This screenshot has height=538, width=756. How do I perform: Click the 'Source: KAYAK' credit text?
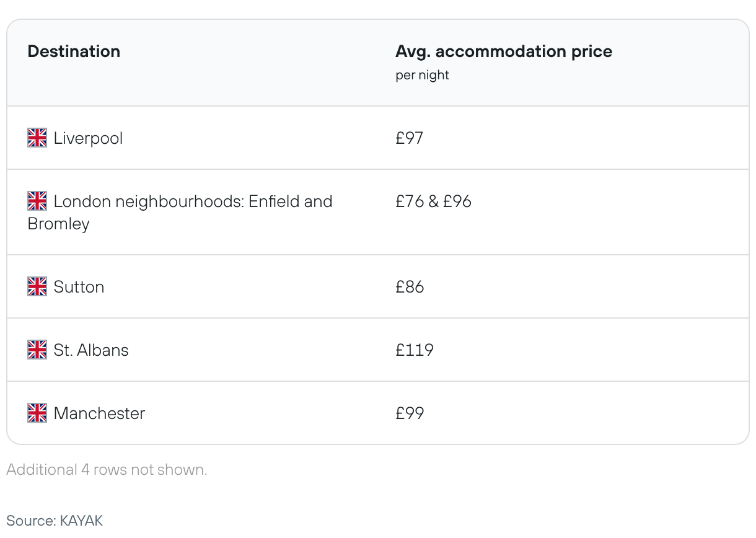point(55,520)
